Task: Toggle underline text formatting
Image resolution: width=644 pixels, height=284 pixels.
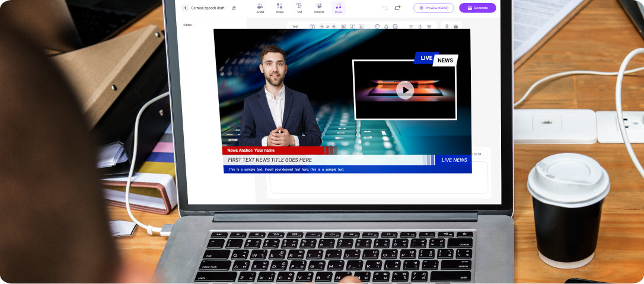Action: 361,27
